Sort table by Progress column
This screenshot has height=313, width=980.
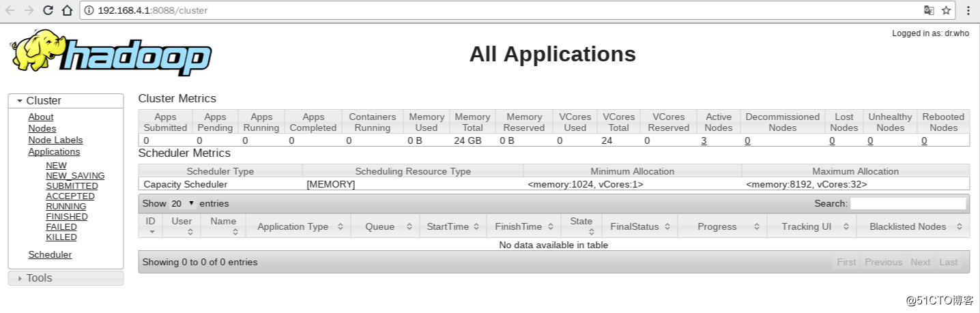[723, 226]
